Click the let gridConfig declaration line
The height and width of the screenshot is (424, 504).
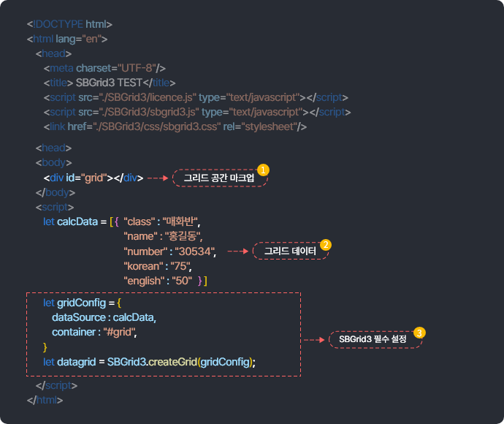click(82, 303)
